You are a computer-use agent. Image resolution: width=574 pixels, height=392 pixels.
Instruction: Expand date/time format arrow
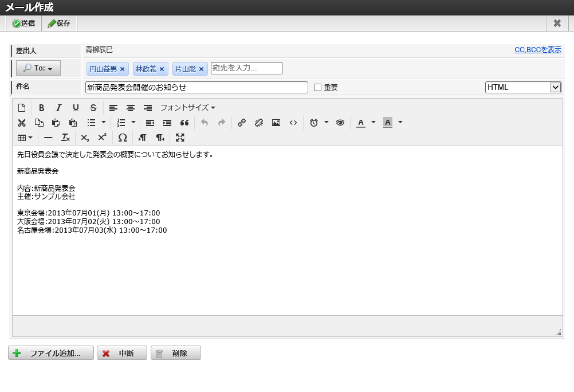[x=326, y=123]
